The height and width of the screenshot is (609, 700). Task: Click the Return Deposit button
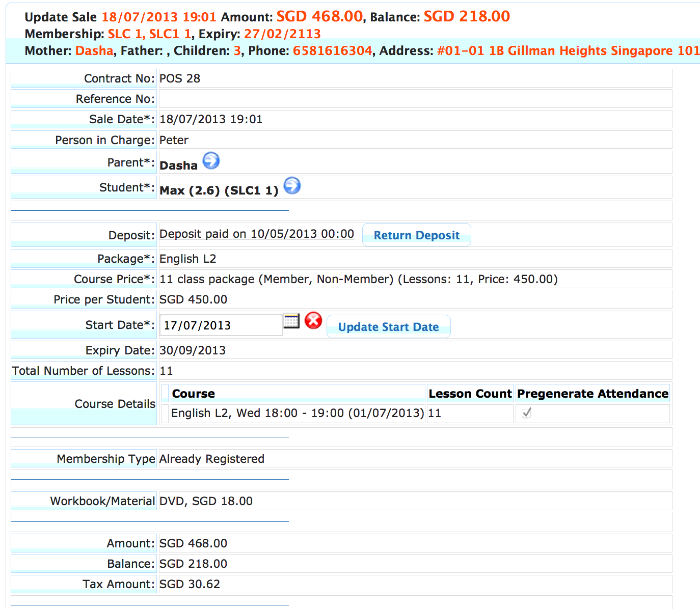click(x=417, y=235)
